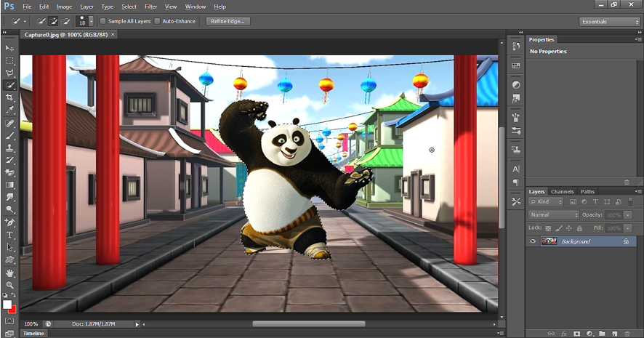Toggle layer filtering switch

[630, 201]
